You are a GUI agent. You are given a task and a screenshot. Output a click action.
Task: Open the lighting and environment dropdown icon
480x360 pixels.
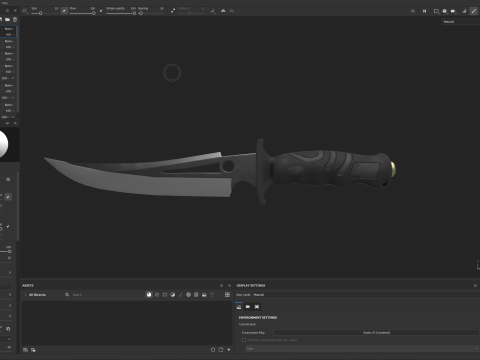click(x=445, y=11)
